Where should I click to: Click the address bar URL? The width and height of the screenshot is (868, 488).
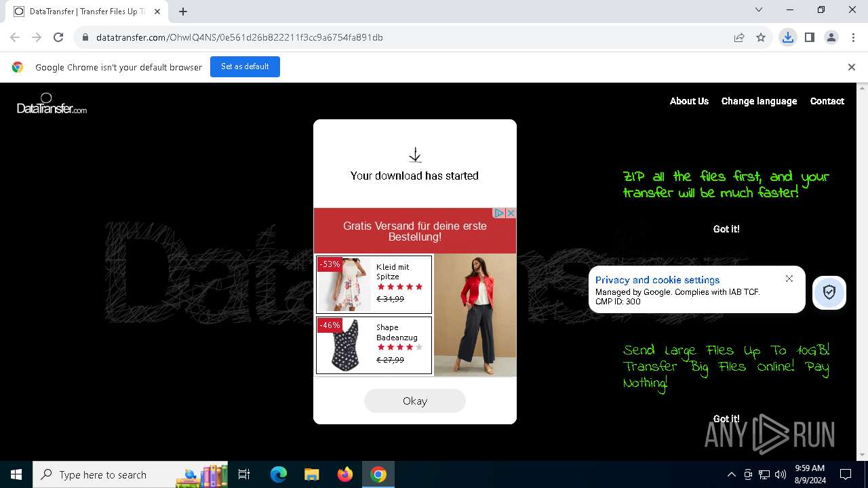pos(239,37)
